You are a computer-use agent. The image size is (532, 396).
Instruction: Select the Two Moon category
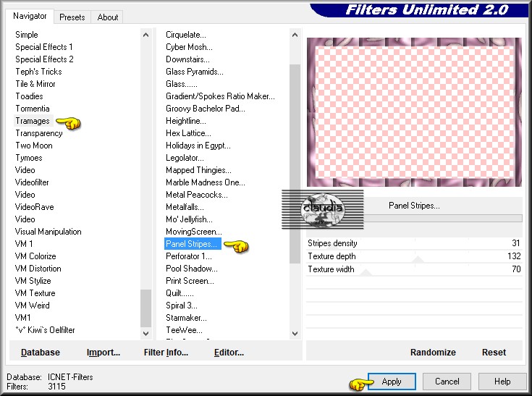34,146
